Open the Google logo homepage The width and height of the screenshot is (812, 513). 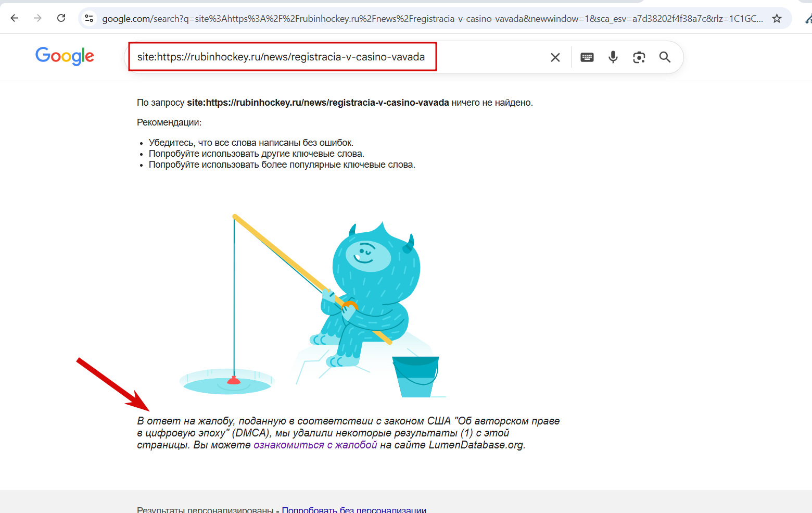click(x=65, y=56)
